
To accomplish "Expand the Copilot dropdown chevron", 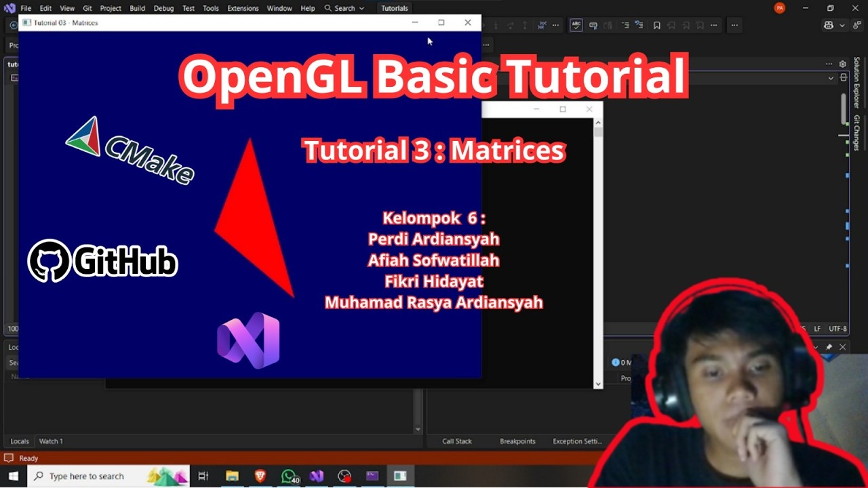I will click(842, 26).
